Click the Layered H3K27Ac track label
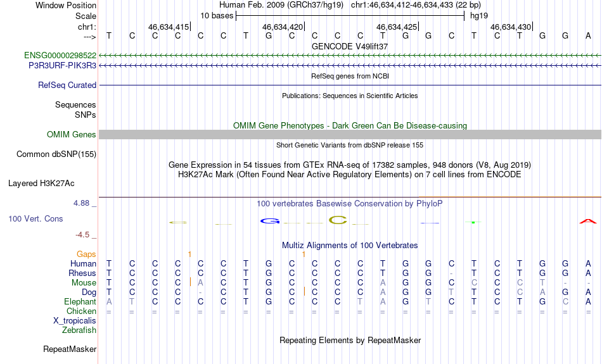602x364 pixels. (x=41, y=184)
